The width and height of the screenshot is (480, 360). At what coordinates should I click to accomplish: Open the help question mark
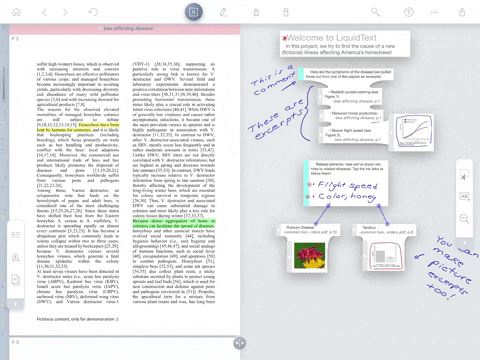click(409, 12)
